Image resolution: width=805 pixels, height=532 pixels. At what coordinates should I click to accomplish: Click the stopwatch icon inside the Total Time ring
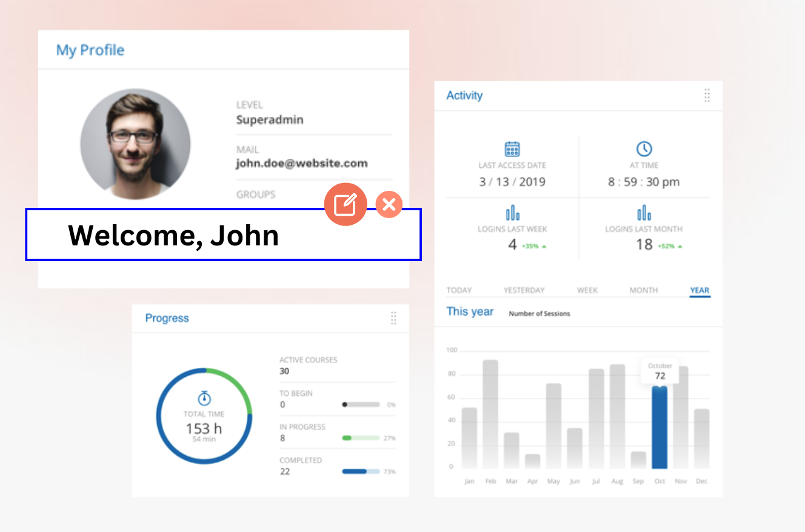click(204, 399)
